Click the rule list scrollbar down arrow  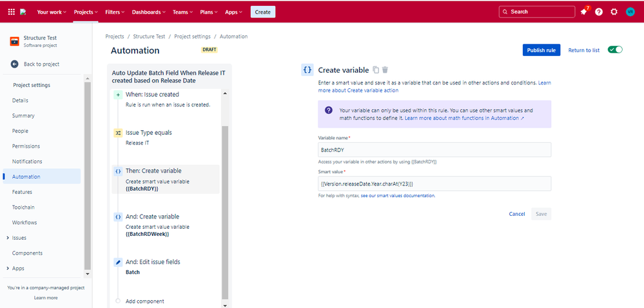pyautogui.click(x=225, y=305)
